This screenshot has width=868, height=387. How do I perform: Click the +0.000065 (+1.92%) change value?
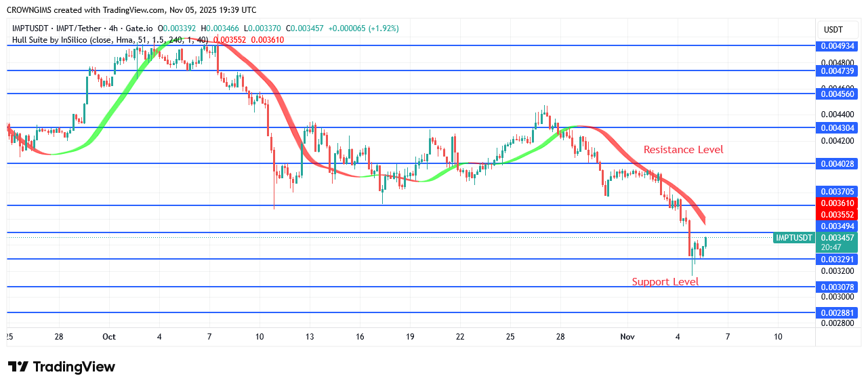pyautogui.click(x=363, y=28)
